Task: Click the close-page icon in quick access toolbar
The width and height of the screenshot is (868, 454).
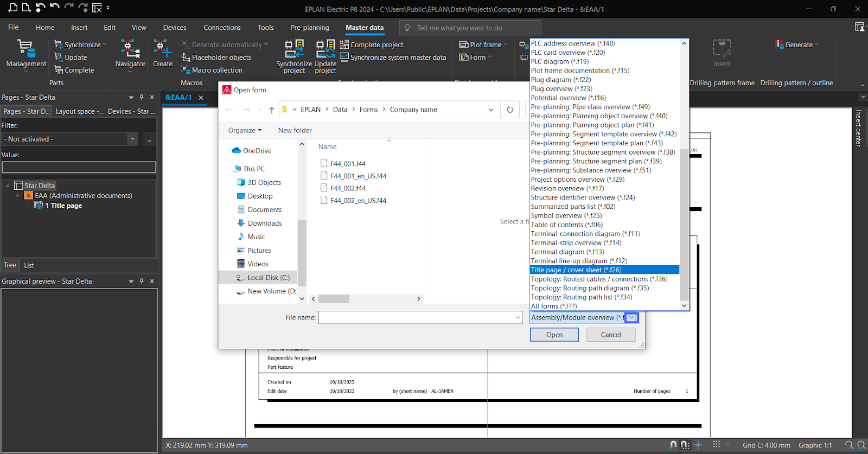Action: tap(97, 8)
